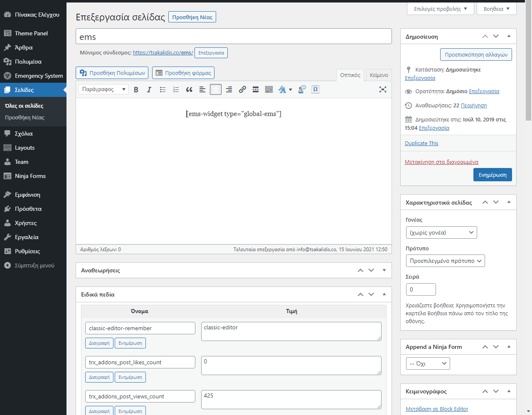This screenshot has height=415, width=532.
Task: Open Χρήστες users menu
Action: [33, 223]
